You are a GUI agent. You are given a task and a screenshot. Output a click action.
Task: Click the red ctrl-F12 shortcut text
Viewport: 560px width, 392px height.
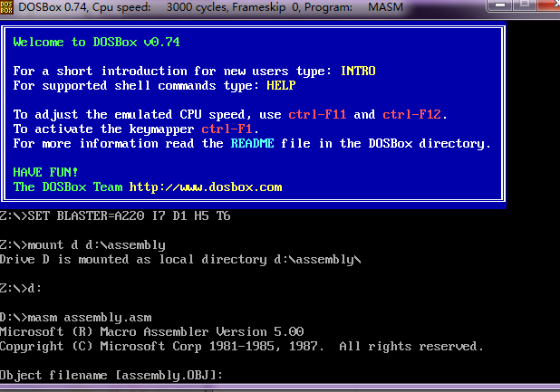click(411, 114)
